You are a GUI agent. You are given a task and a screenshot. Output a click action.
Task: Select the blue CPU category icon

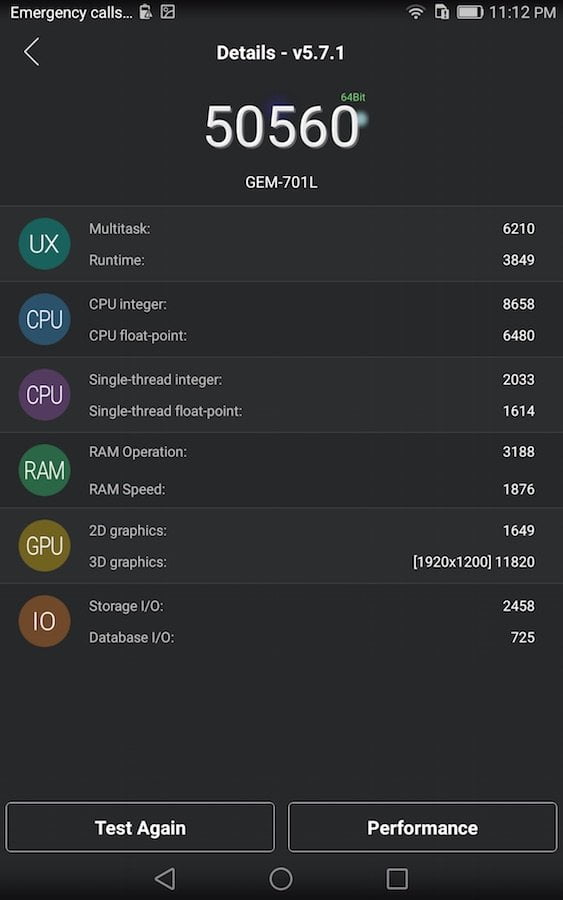[x=44, y=319]
